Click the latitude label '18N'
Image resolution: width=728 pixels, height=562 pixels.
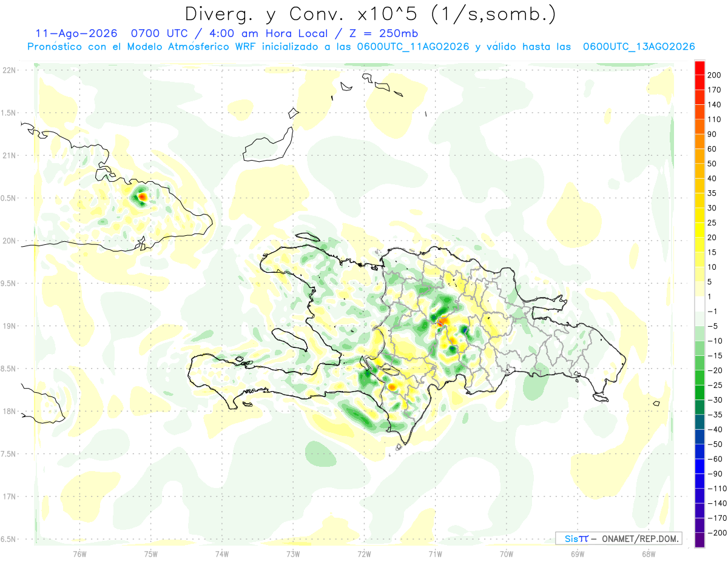click(9, 412)
